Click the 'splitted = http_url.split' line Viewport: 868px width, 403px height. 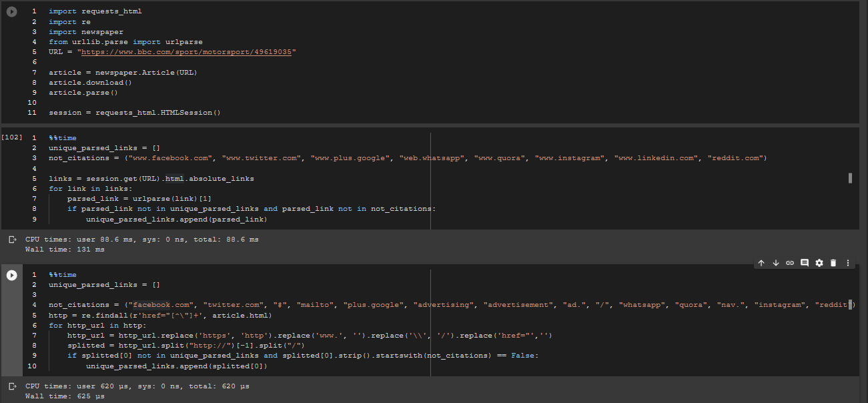(x=186, y=346)
